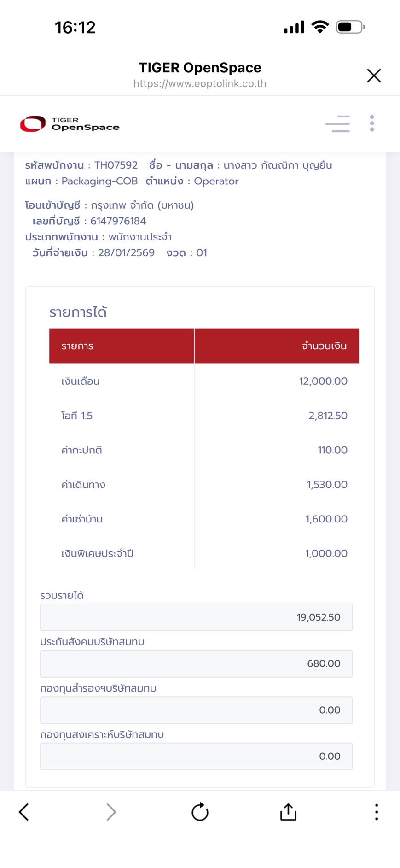Tap the โอที 1.5 overtime row
Image resolution: width=400 pixels, height=868 pixels.
tap(204, 416)
